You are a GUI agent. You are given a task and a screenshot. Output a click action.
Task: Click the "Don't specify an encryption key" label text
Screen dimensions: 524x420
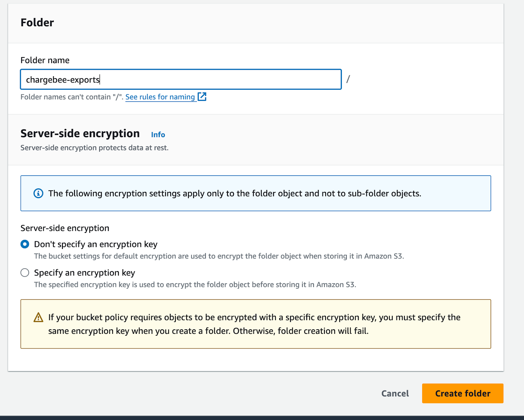pos(96,244)
